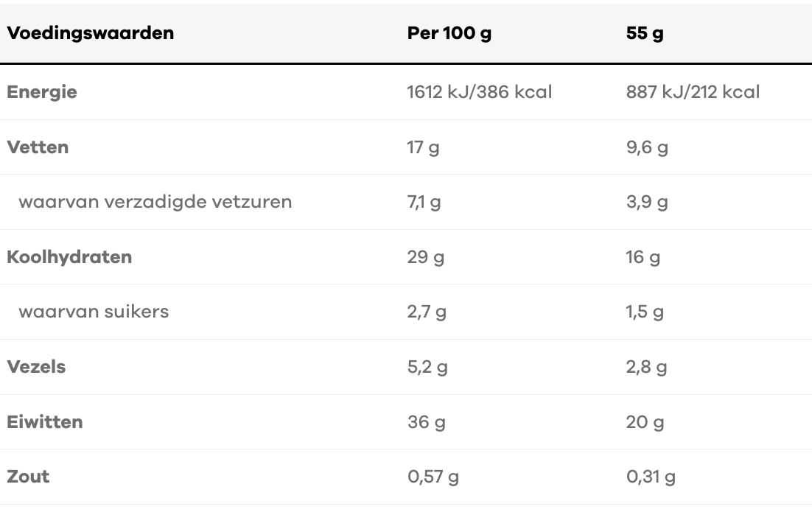Screen dimensions: 812x529
Task: Click the 9,6 g fat value
Action: click(x=647, y=147)
